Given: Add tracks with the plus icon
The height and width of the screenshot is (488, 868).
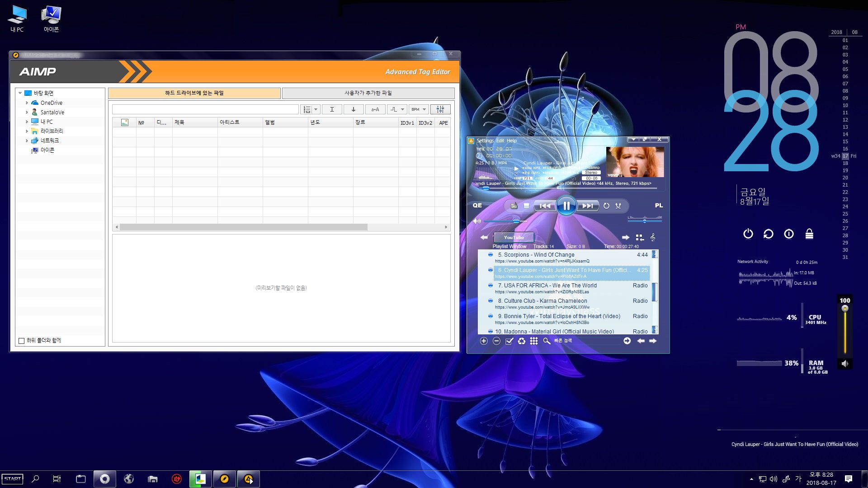Looking at the screenshot, I should coord(484,341).
